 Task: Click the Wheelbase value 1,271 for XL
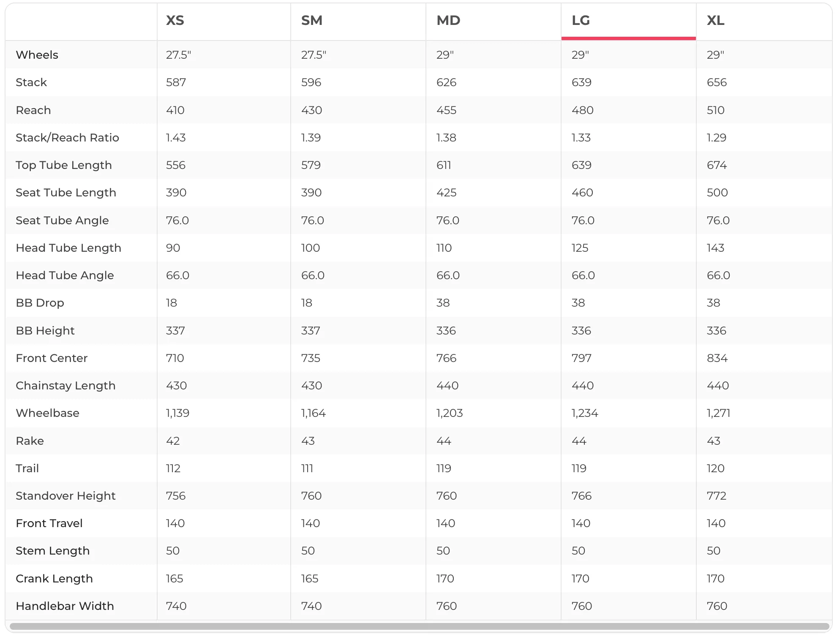pos(718,413)
